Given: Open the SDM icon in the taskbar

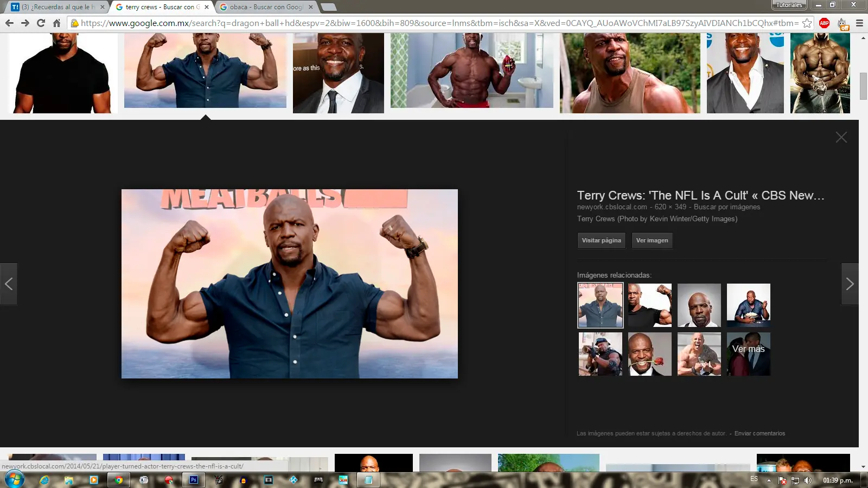Looking at the screenshot, I should click(343, 480).
